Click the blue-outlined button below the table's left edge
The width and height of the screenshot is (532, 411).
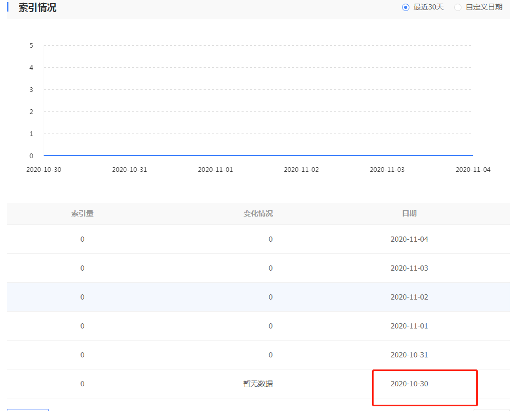click(28, 409)
